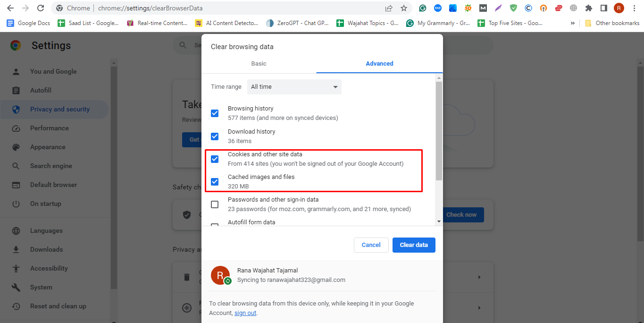Open the side panel icon

click(x=603, y=8)
